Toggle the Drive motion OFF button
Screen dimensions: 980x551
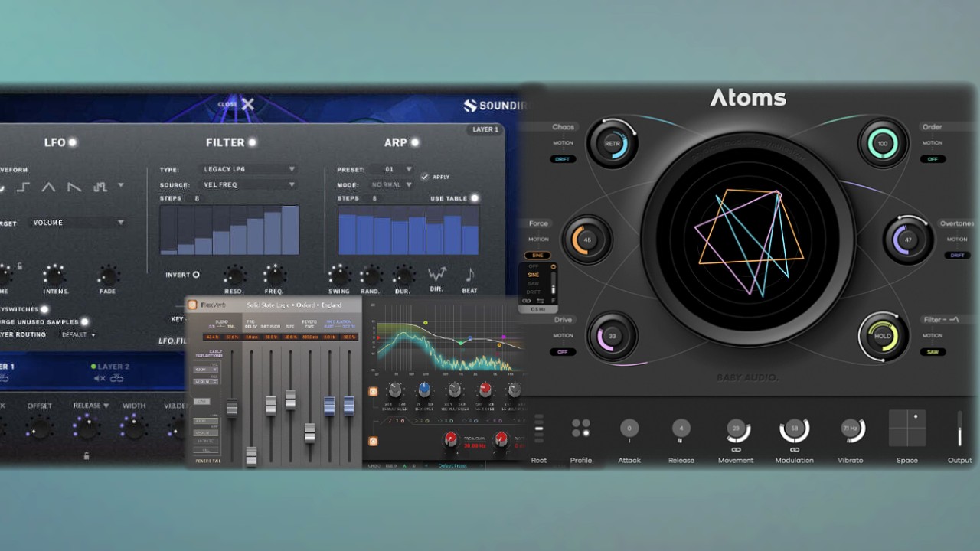563,352
